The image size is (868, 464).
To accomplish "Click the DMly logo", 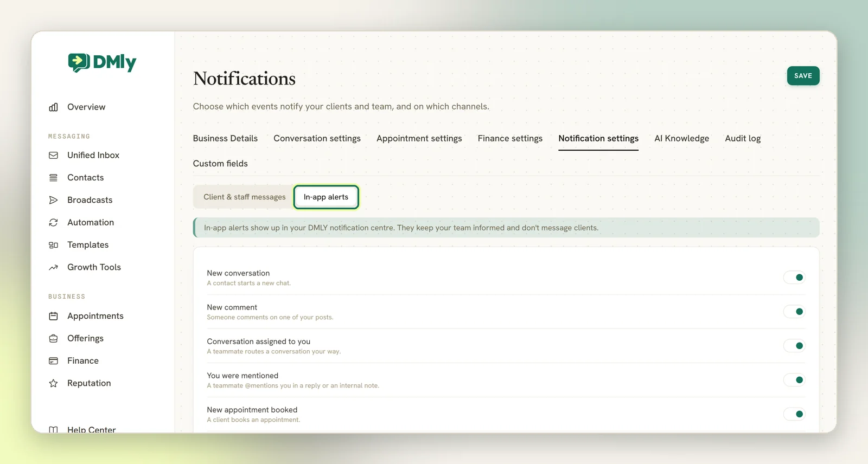I will pyautogui.click(x=102, y=62).
